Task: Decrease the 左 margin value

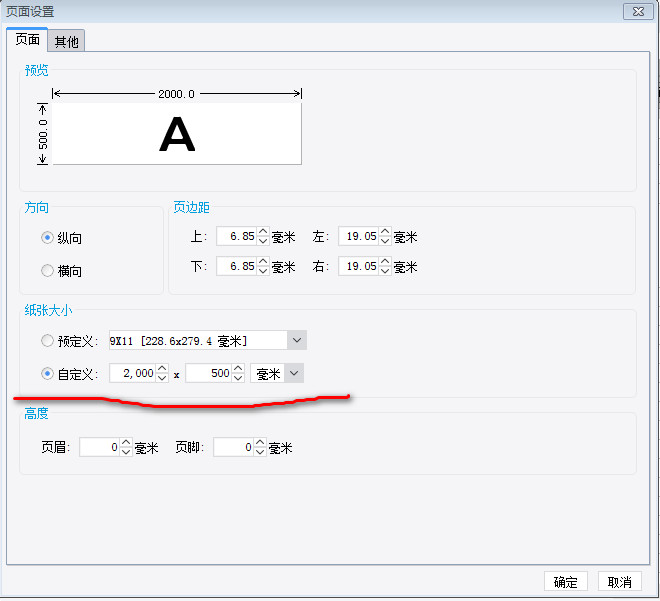Action: (x=385, y=241)
